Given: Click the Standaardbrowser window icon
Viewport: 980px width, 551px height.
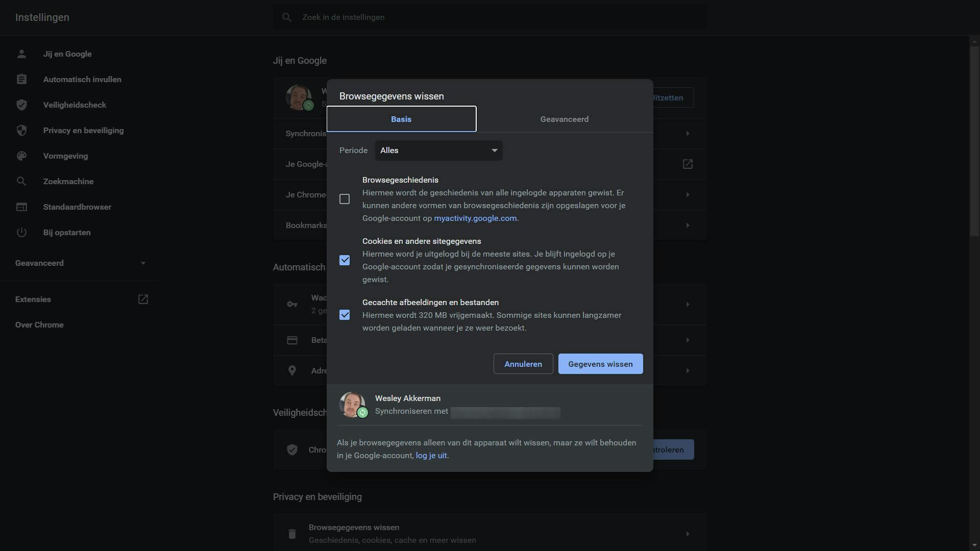Looking at the screenshot, I should (x=21, y=207).
